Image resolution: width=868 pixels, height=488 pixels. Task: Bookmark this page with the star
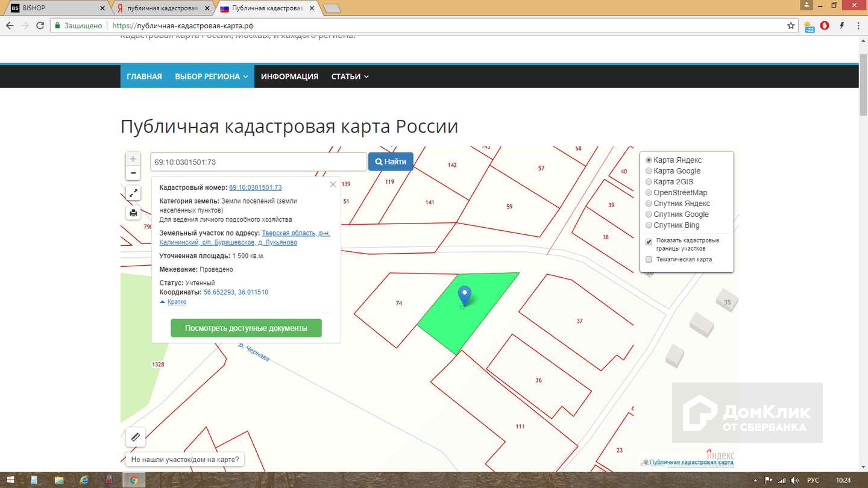pyautogui.click(x=791, y=26)
